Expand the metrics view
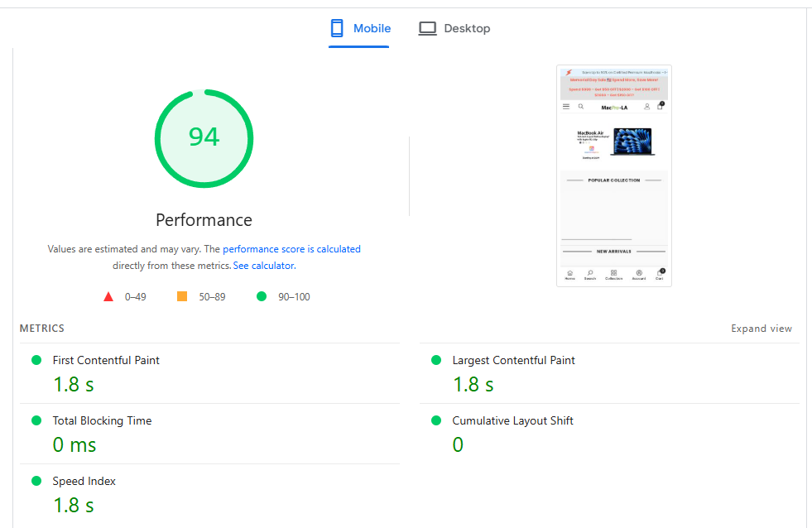Screen dimensions: 812x528 [761, 329]
